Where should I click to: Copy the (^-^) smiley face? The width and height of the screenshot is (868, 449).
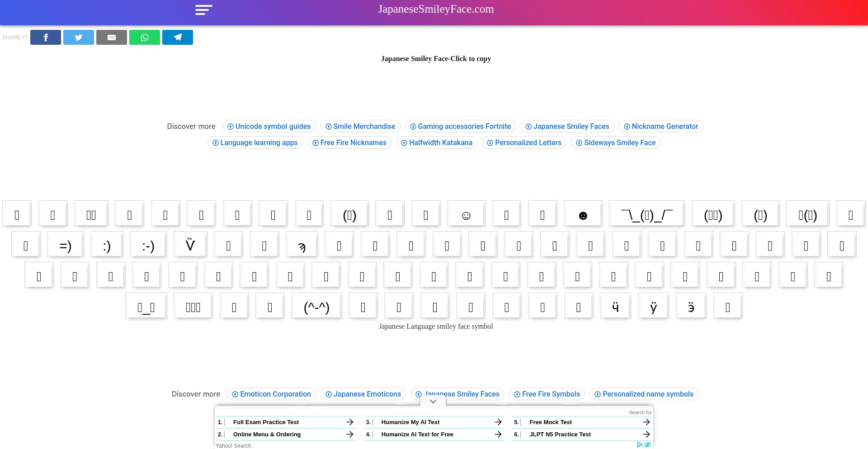(316, 307)
